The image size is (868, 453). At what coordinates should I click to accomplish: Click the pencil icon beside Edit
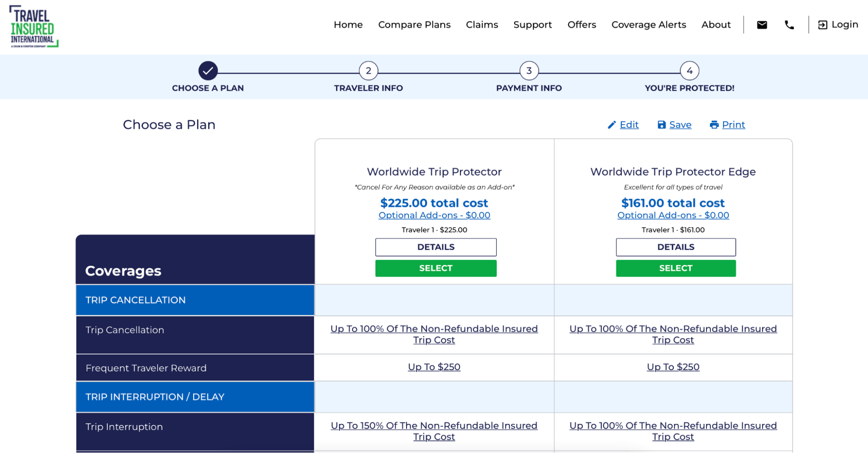(x=611, y=125)
